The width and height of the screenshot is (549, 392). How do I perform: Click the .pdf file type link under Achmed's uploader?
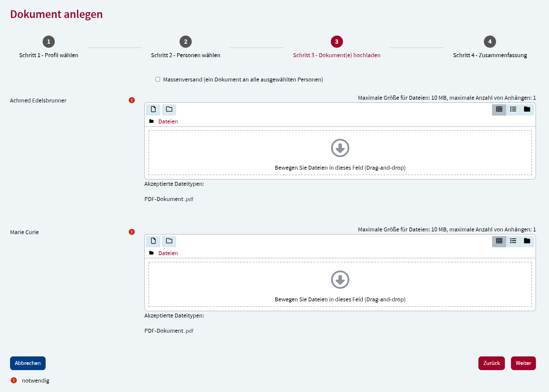[189, 199]
